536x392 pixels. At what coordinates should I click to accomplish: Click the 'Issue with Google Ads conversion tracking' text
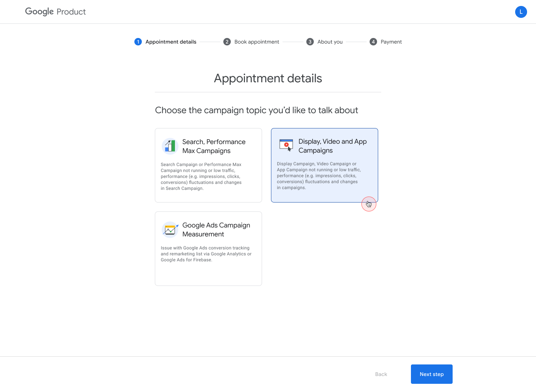(206, 254)
